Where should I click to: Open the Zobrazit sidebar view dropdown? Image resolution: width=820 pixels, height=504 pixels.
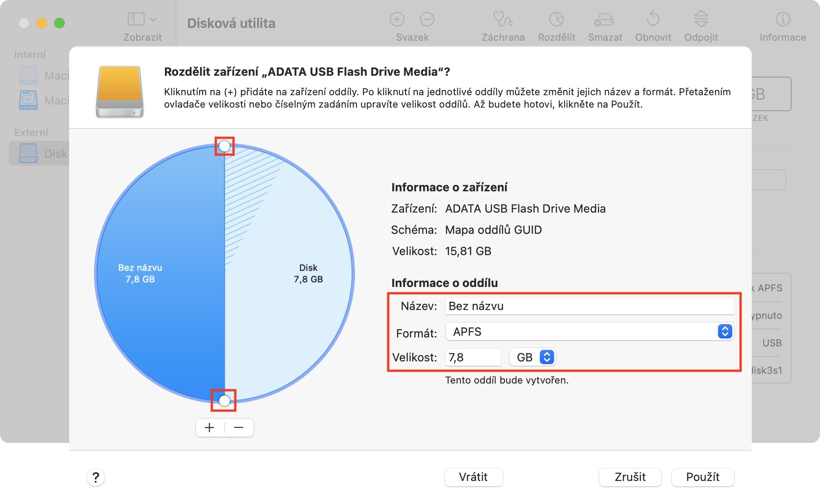point(142,20)
